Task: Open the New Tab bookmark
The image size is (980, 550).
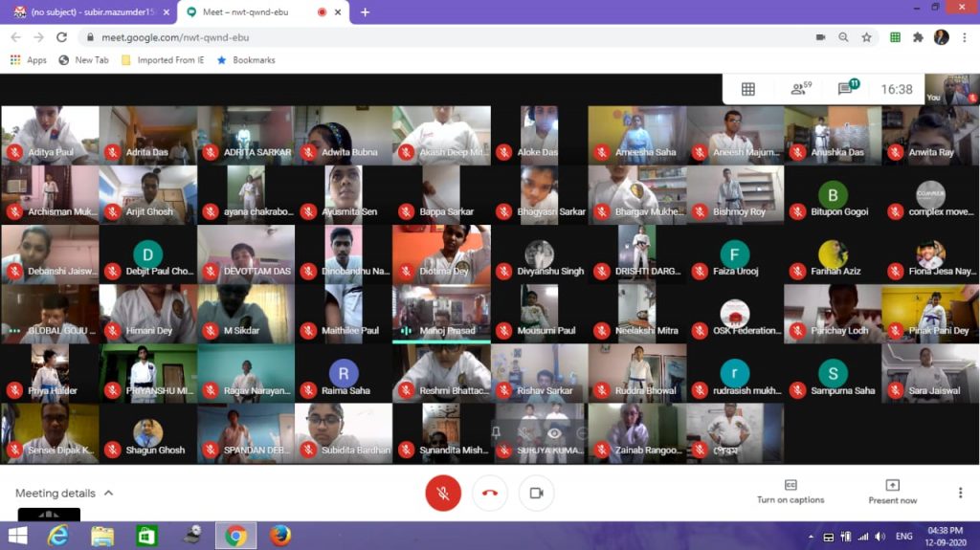Action: point(83,60)
